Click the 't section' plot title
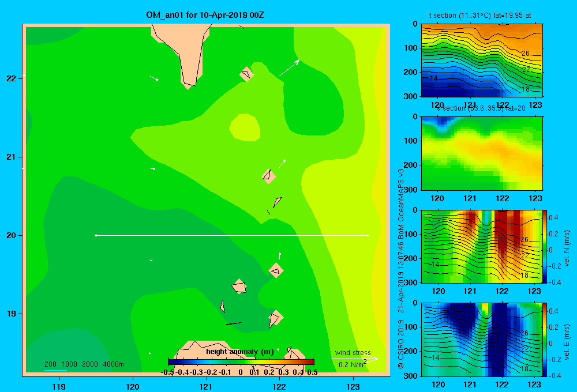 click(480, 16)
